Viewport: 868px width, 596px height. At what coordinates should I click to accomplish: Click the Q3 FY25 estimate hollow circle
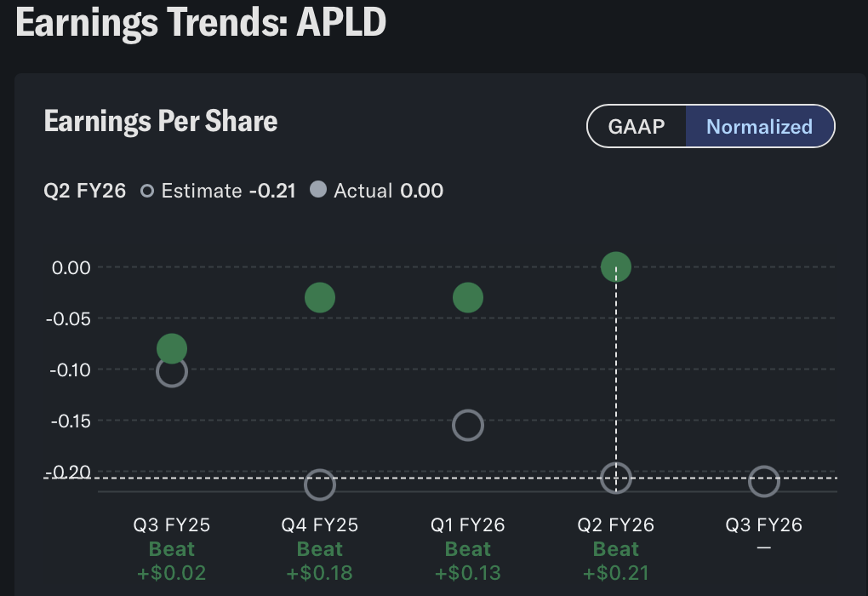click(172, 372)
